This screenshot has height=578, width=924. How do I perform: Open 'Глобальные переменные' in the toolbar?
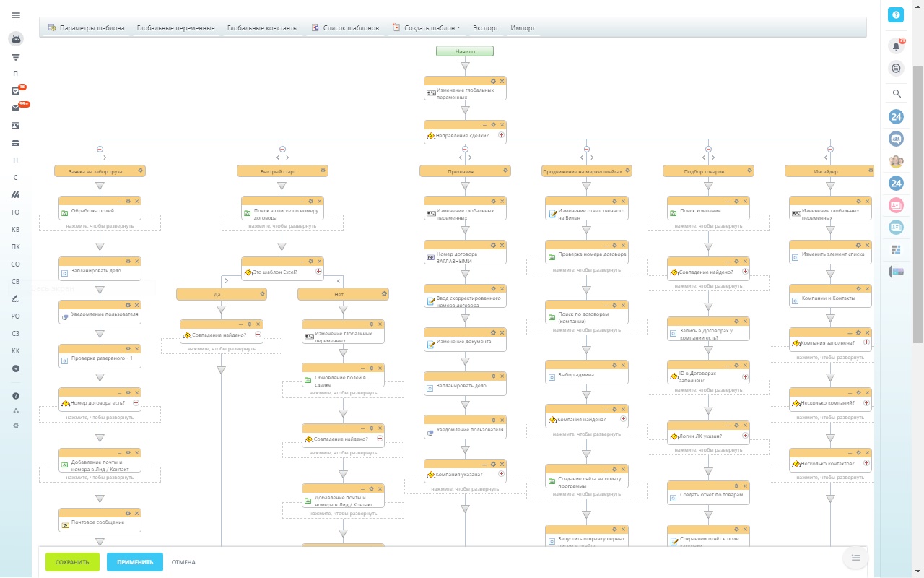(x=175, y=28)
